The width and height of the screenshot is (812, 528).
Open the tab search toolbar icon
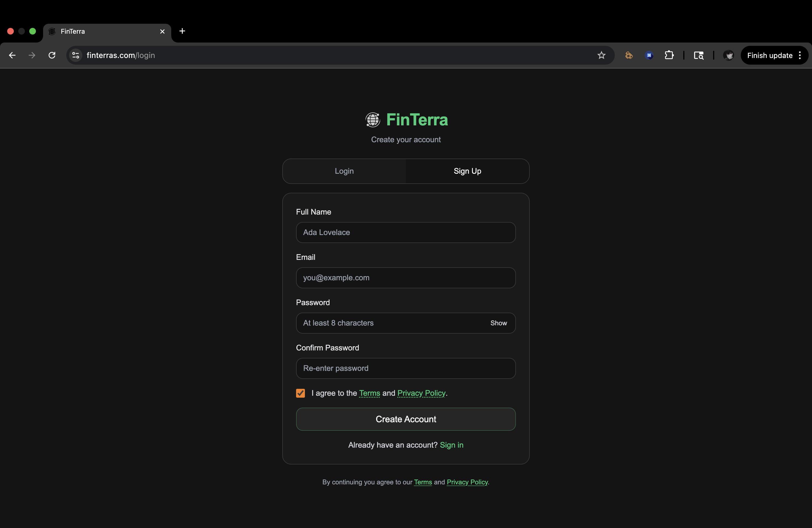pyautogui.click(x=698, y=55)
